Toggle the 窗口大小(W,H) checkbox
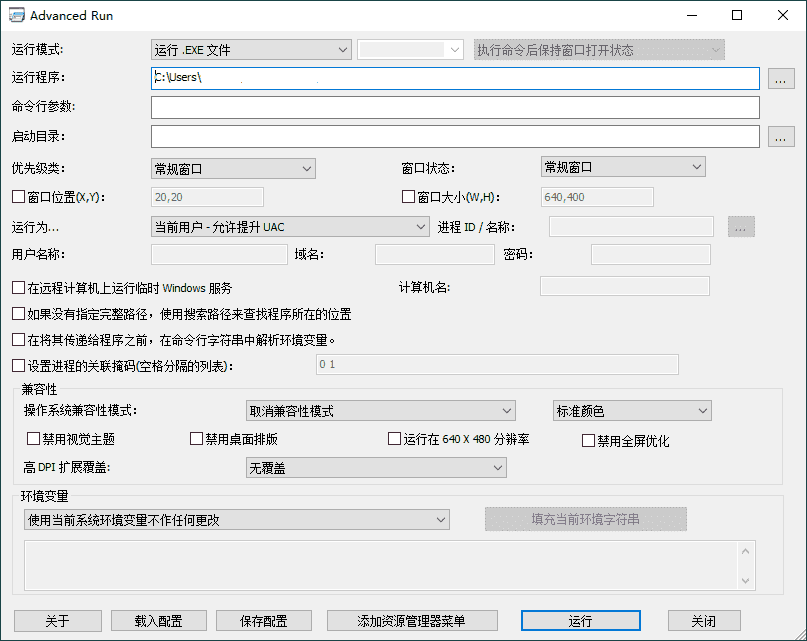 [408, 197]
